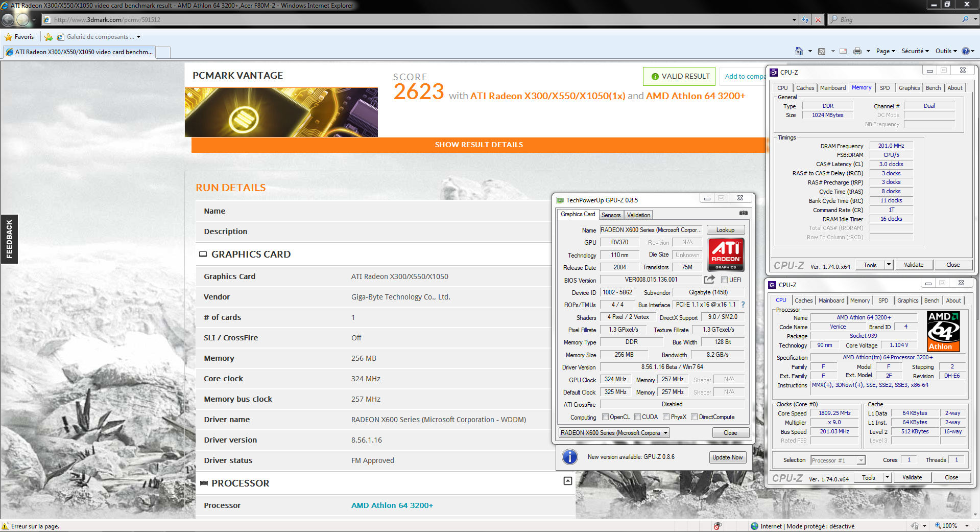Click the browser forward arrow button
The height and width of the screenshot is (532, 980).
pos(22,19)
